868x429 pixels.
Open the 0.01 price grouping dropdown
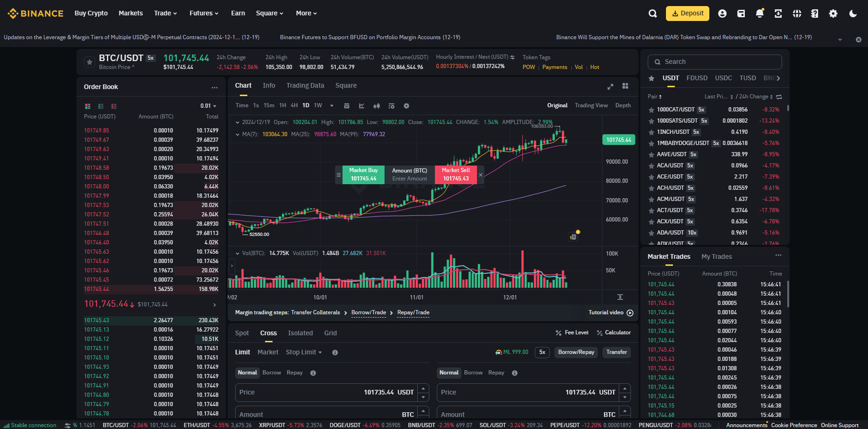(209, 106)
